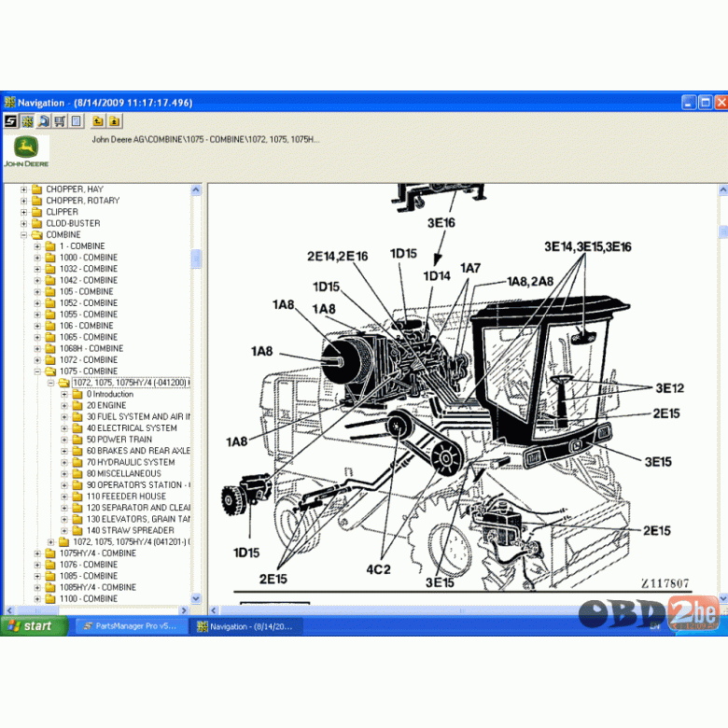Open 90 OPERATOR'S STATION section
The image size is (728, 728).
pyautogui.click(x=138, y=485)
